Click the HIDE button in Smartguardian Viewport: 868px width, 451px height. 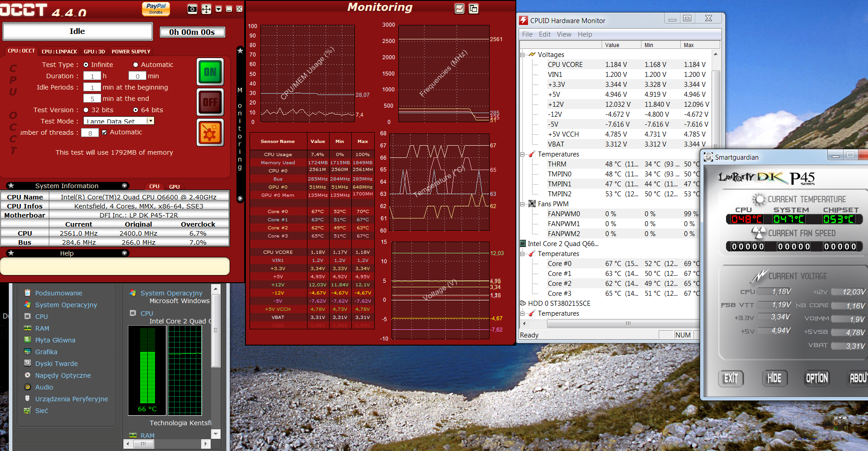[774, 378]
